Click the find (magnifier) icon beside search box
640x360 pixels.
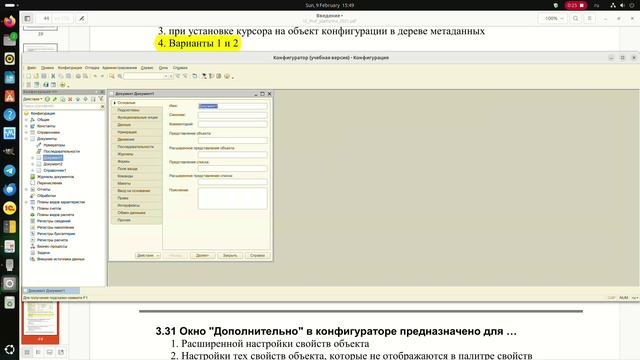(x=120, y=76)
